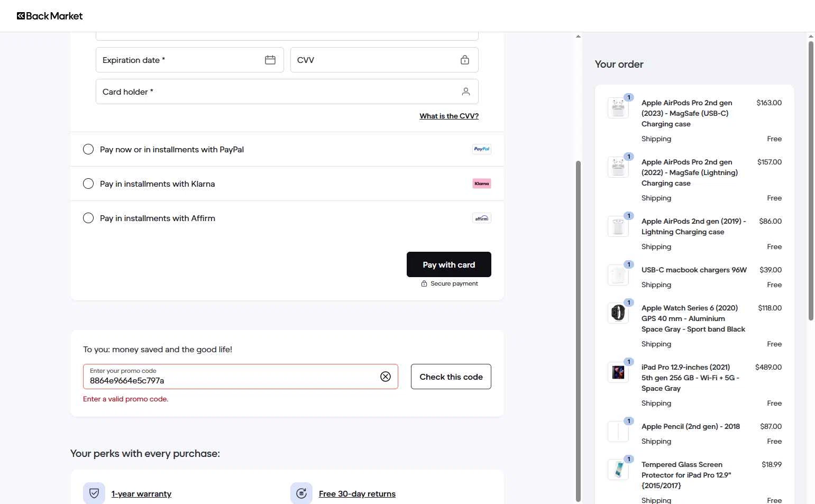The image size is (815, 504).
Task: Click the PayPal logo badge
Action: click(482, 149)
